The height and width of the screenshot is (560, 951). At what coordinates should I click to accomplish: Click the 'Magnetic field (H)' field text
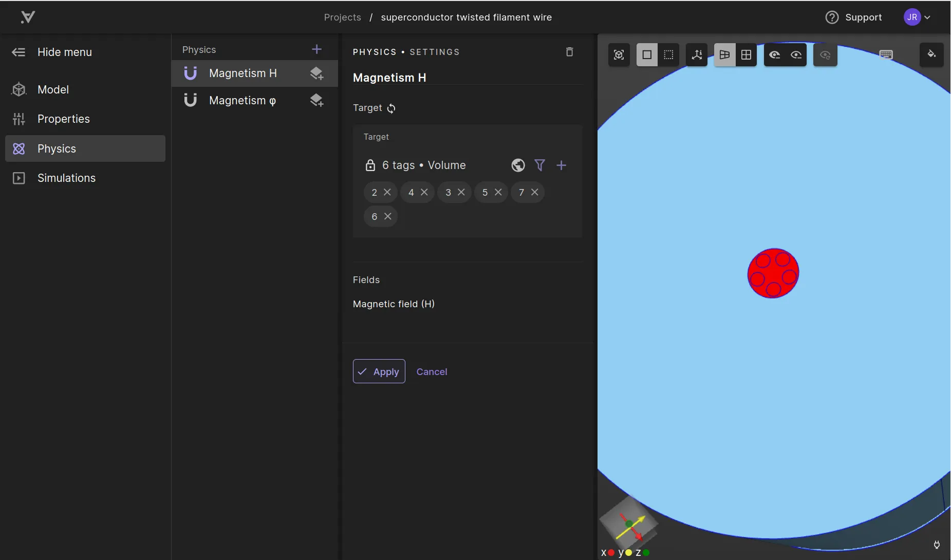(394, 304)
